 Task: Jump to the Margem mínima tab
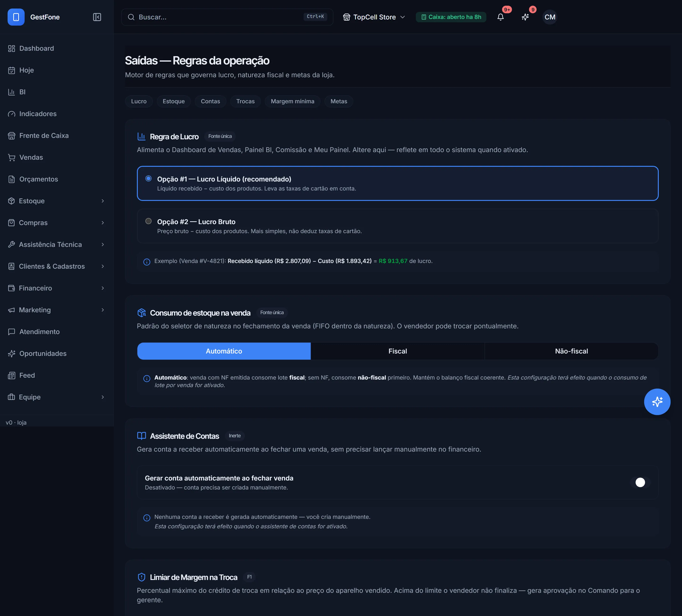293,101
